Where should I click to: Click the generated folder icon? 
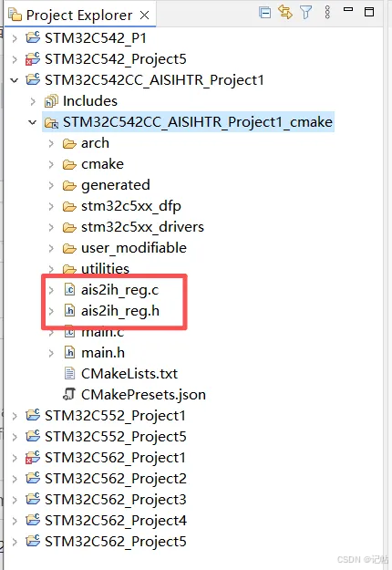coord(69,186)
